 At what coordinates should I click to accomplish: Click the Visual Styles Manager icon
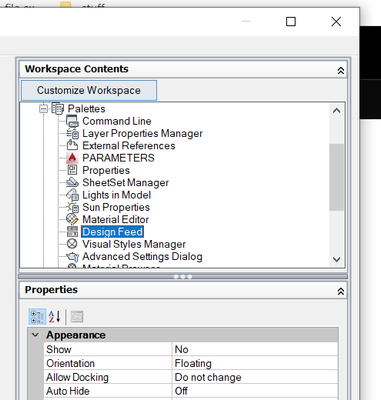pyautogui.click(x=72, y=244)
